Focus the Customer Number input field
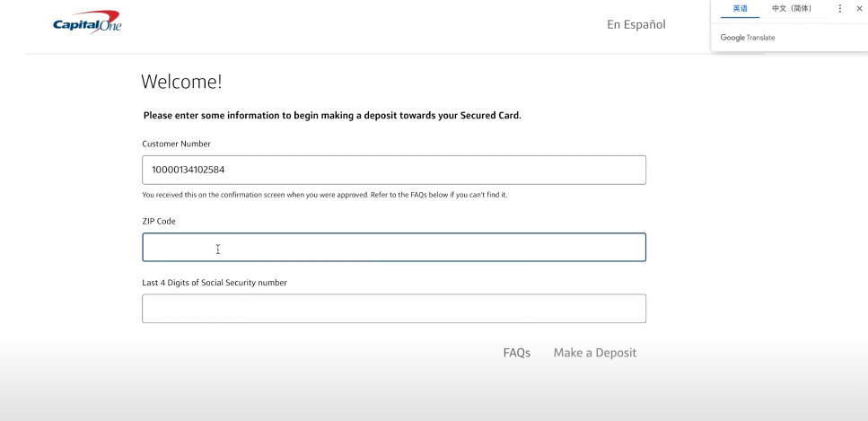 394,170
